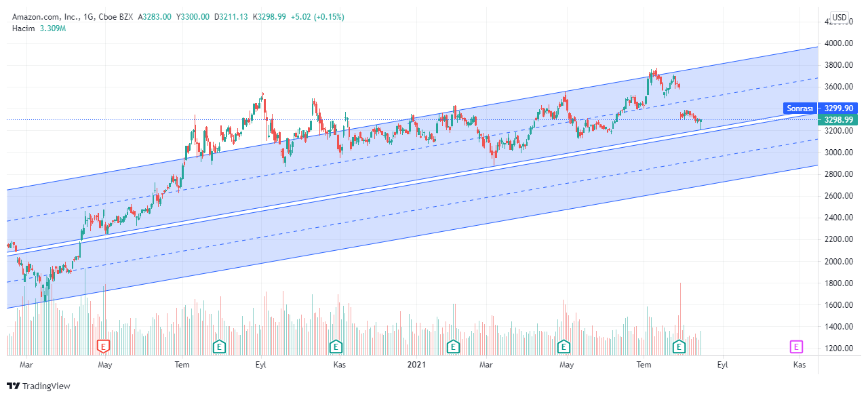The height and width of the screenshot is (398, 868).
Task: Click the last Kas label on time axis
Action: click(800, 365)
